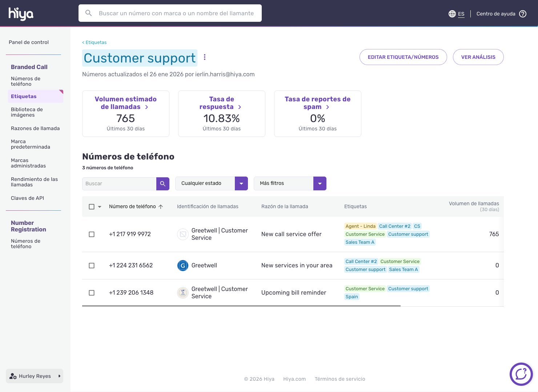
Task: Open Razones de llamada sidebar item
Action: pyautogui.click(x=35, y=128)
